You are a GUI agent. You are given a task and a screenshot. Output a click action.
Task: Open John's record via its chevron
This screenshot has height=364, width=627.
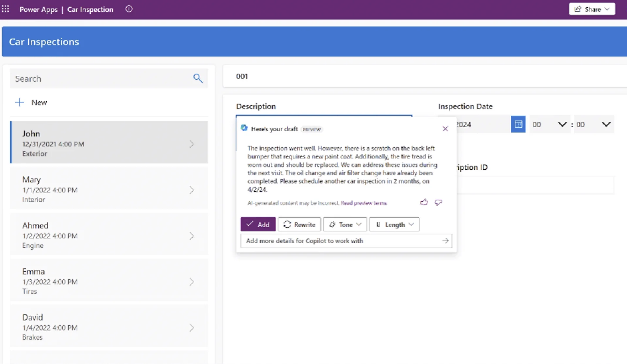pos(192,144)
